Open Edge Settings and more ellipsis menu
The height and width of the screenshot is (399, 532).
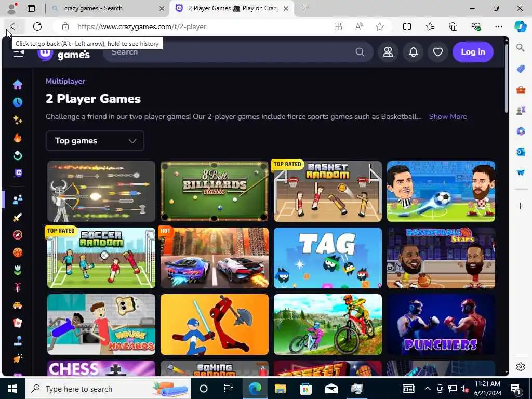[x=498, y=26]
